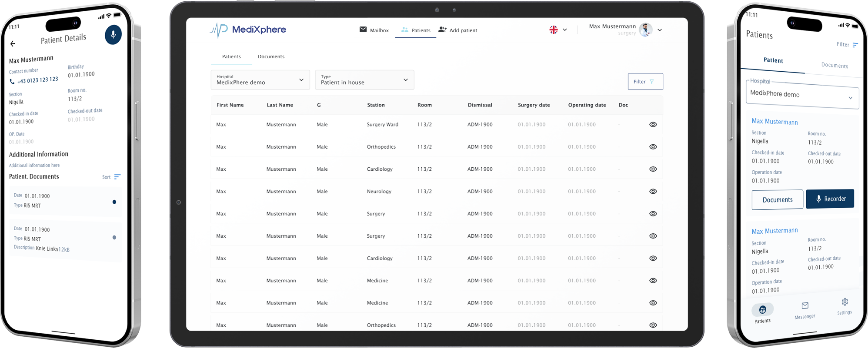Click the Filter button above the table
The height and width of the screenshot is (348, 868).
click(645, 82)
